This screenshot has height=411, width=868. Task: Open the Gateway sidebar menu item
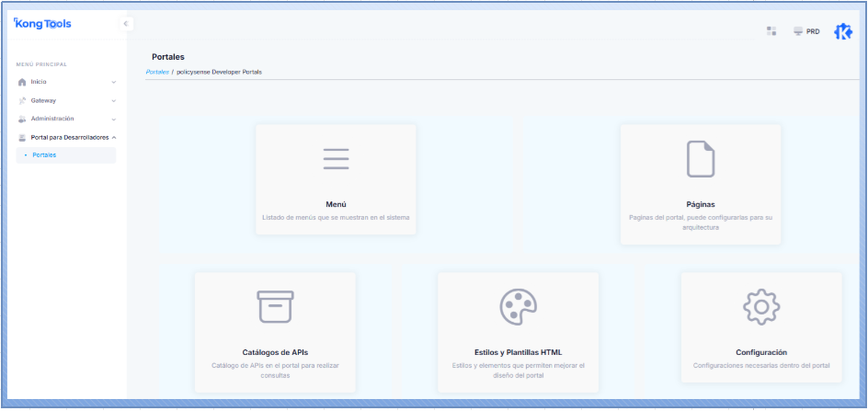43,100
